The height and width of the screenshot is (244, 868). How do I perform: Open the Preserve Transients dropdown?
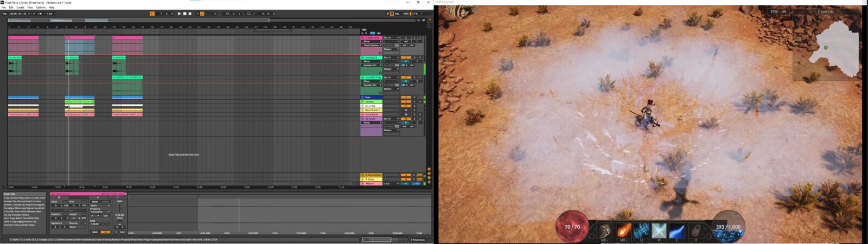point(100,212)
